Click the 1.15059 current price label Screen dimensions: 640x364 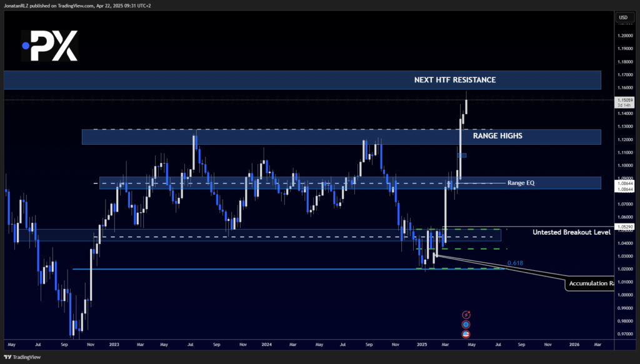(625, 100)
